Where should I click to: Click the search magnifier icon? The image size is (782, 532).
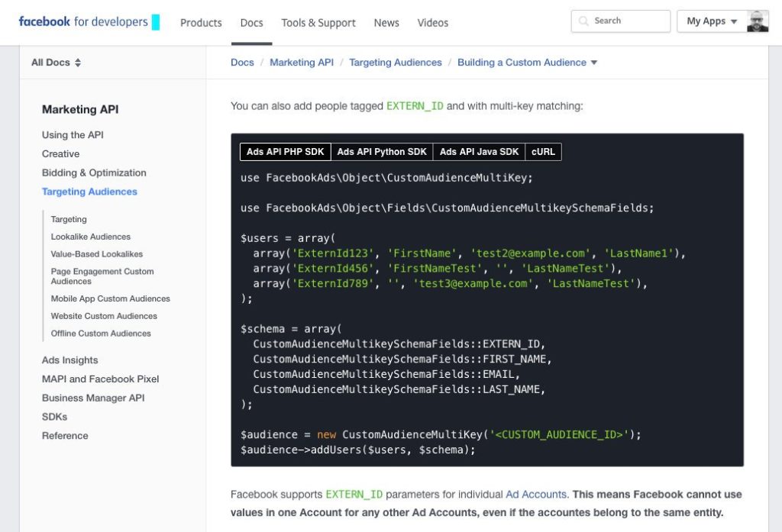583,21
